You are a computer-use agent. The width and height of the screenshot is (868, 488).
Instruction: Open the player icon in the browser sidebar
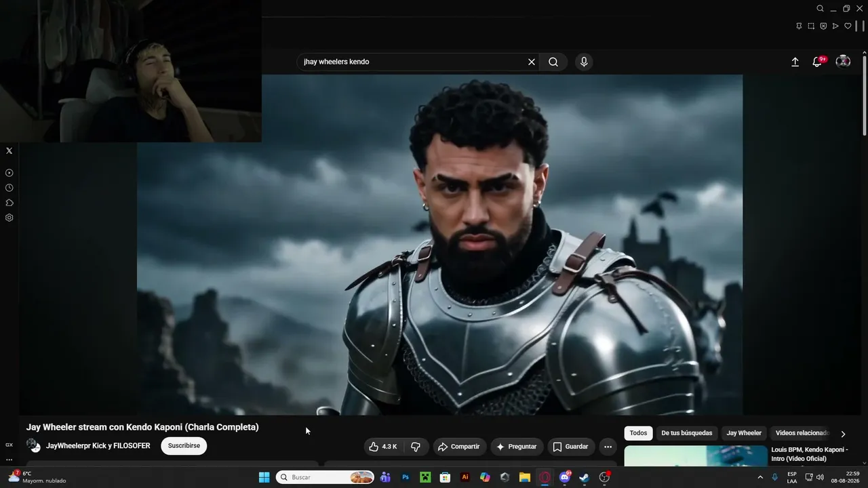9,173
